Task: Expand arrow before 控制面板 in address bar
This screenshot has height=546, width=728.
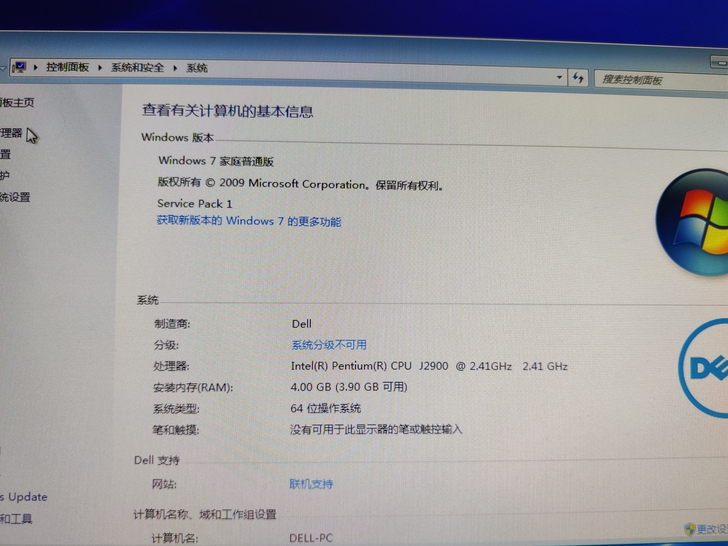Action: coord(35,67)
